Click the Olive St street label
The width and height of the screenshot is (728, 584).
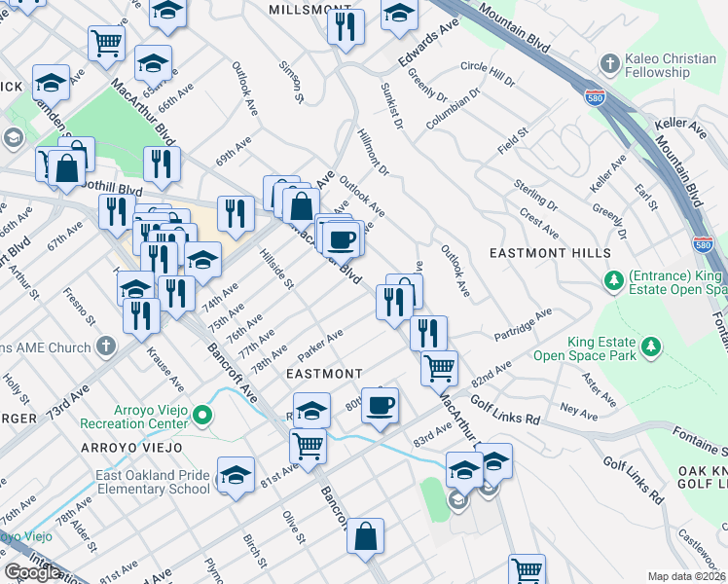pyautogui.click(x=294, y=528)
